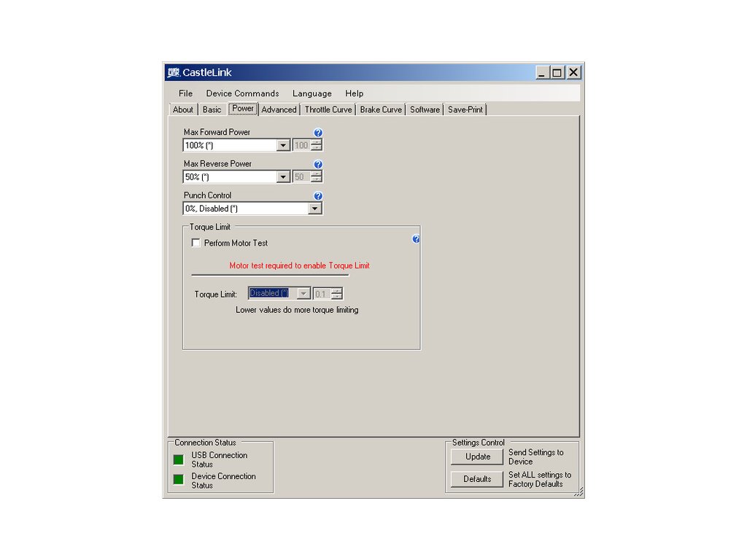The height and width of the screenshot is (560, 747).
Task: Enable Perform Motor Test checkbox
Action: tap(196, 243)
